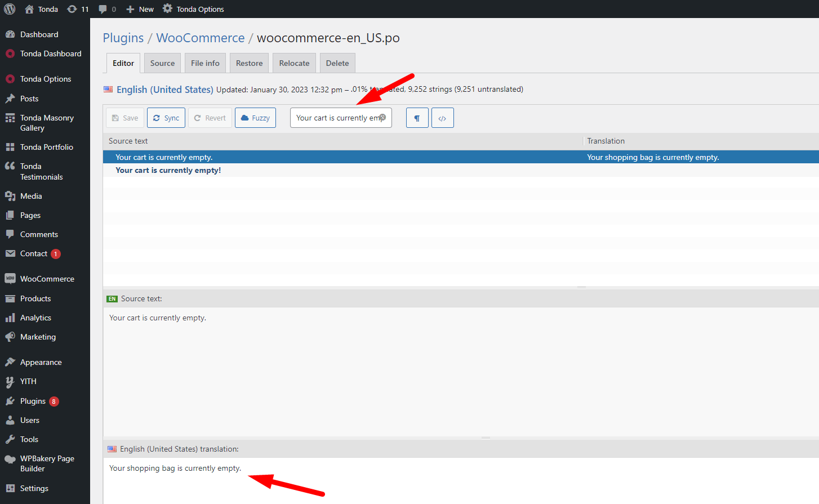819x504 pixels.
Task: Open the Tonda site home icon
Action: (29, 9)
